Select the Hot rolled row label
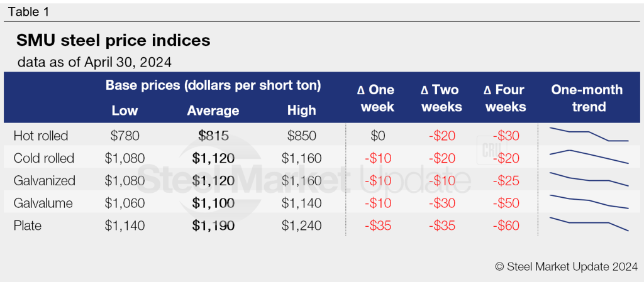Image resolution: width=644 pixels, height=282 pixels. pos(40,136)
